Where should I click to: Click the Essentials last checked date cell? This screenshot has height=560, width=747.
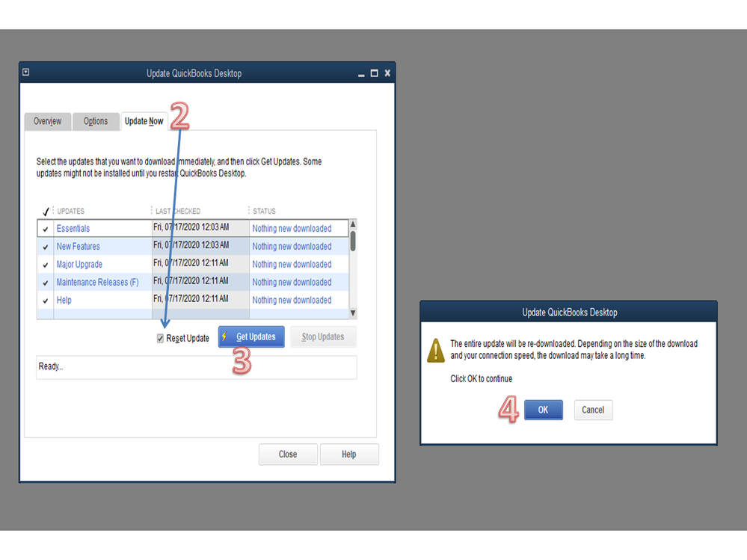[x=200, y=228]
